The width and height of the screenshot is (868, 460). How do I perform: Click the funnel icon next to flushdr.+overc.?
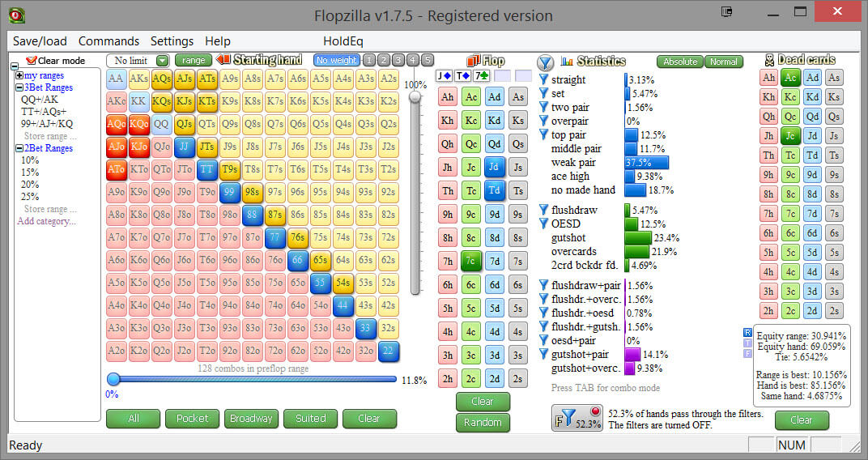543,300
